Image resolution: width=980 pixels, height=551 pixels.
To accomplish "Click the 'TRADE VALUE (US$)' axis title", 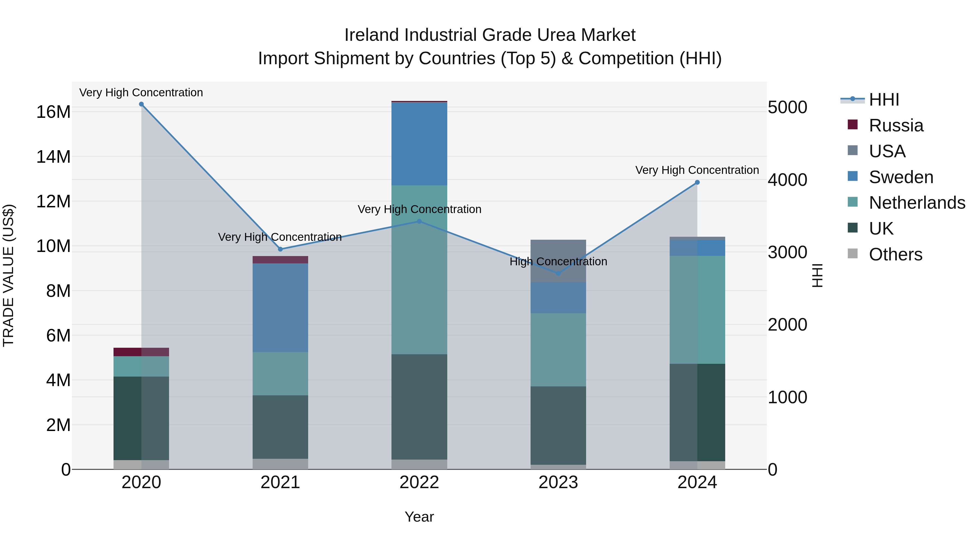I will [x=8, y=275].
